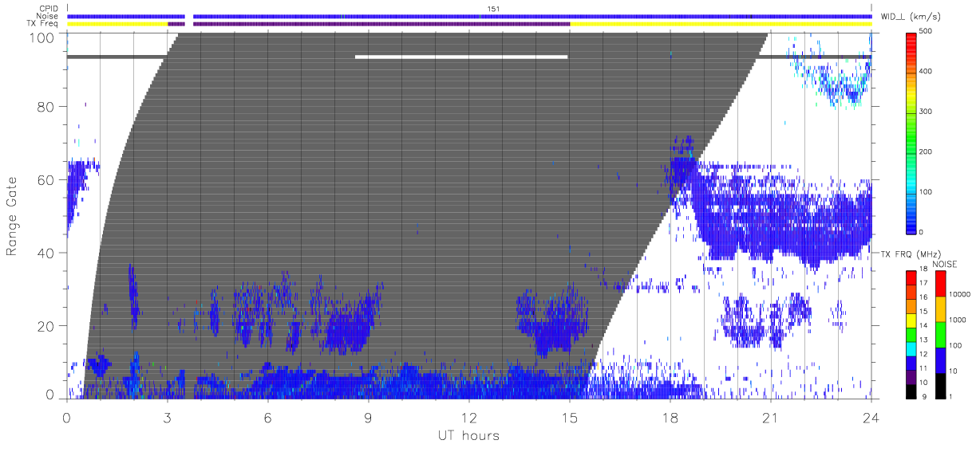Click the 21 tick on UT hours axis
980x452 pixels.
click(x=771, y=418)
